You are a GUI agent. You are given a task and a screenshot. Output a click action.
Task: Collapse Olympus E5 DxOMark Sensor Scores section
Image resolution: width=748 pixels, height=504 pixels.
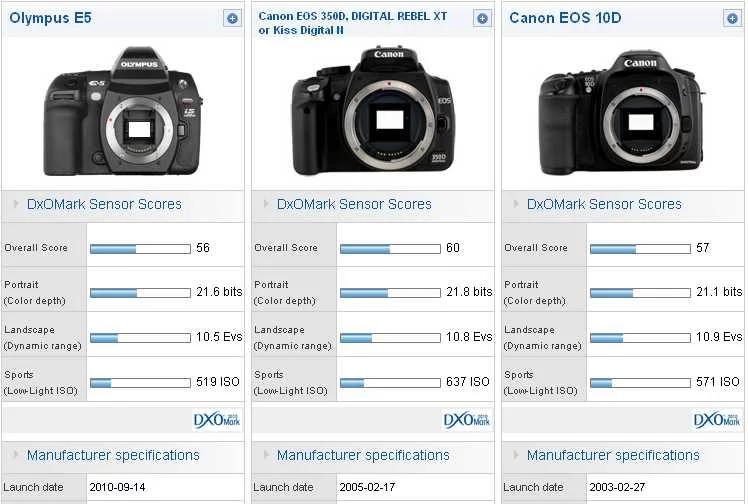coord(16,204)
